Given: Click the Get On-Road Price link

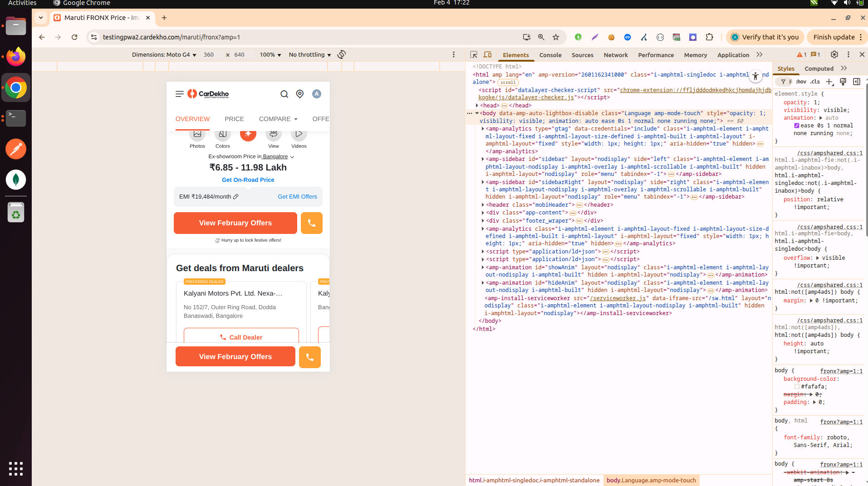Looking at the screenshot, I should click(248, 180).
